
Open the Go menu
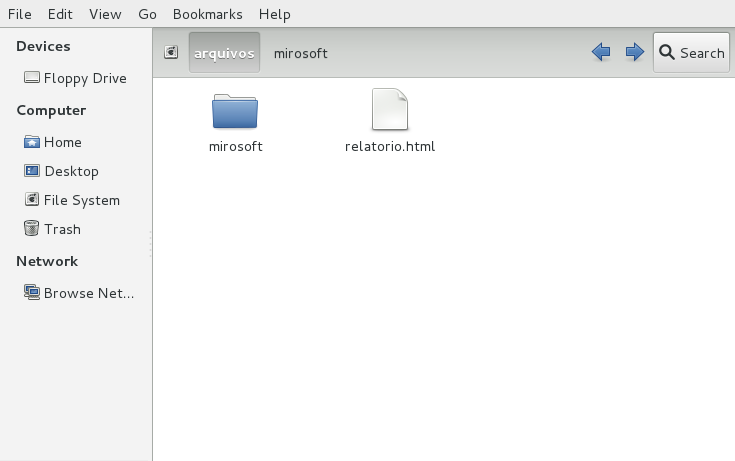[x=147, y=14]
